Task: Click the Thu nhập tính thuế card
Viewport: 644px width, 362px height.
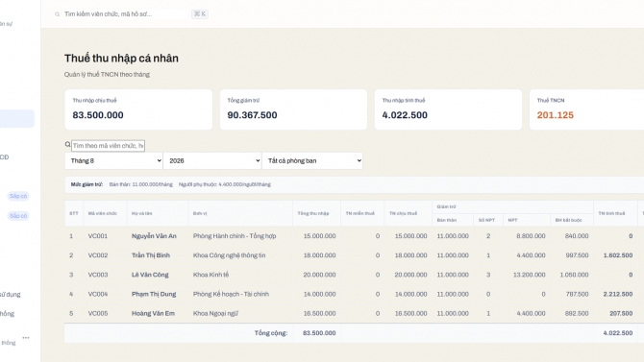Action: [x=448, y=109]
